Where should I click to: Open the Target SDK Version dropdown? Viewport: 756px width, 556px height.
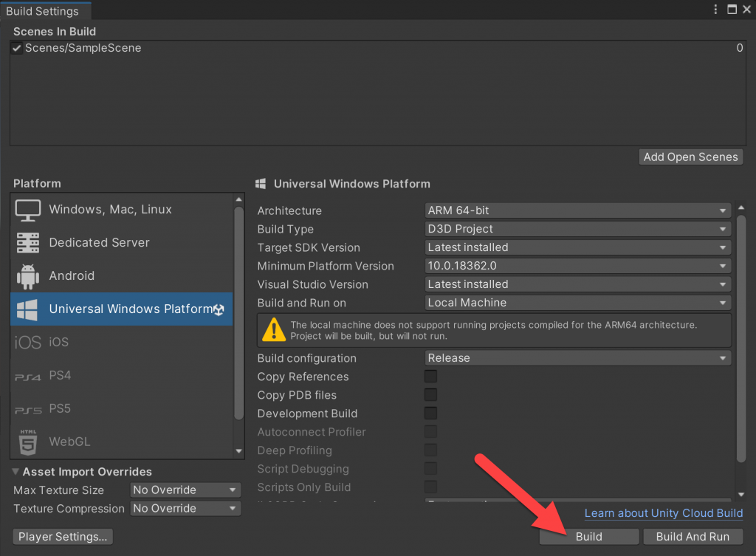pos(577,247)
